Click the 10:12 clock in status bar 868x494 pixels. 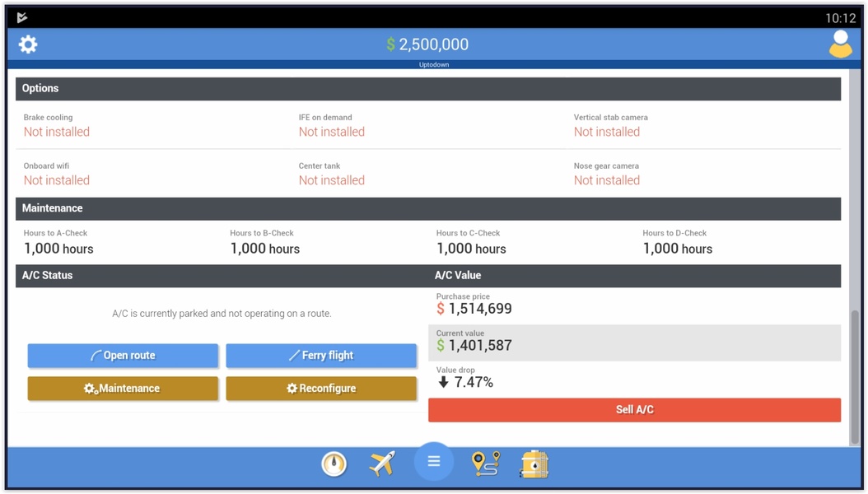(840, 18)
